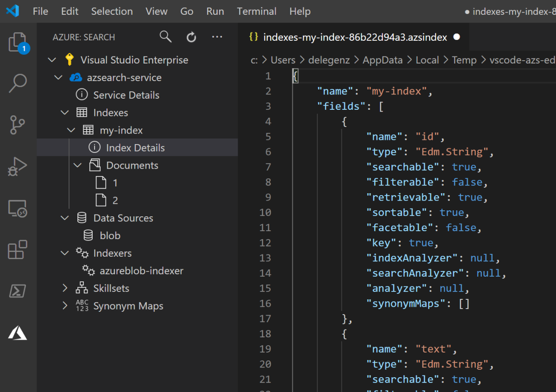Open Source Control view
556x392 pixels.
[18, 125]
